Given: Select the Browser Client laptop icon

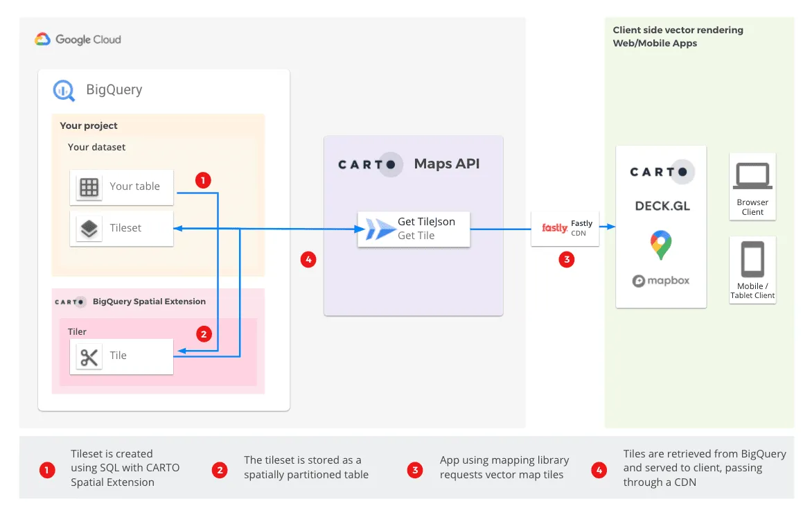Looking at the screenshot, I should click(752, 177).
